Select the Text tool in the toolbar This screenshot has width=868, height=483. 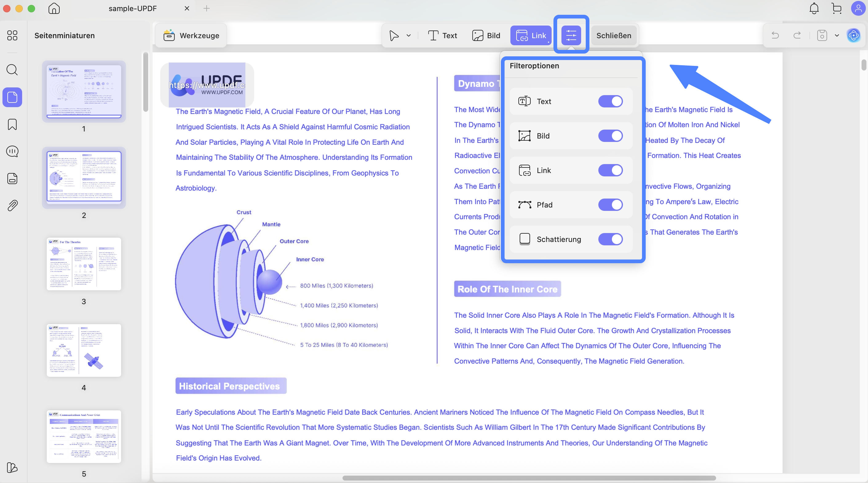(x=442, y=35)
